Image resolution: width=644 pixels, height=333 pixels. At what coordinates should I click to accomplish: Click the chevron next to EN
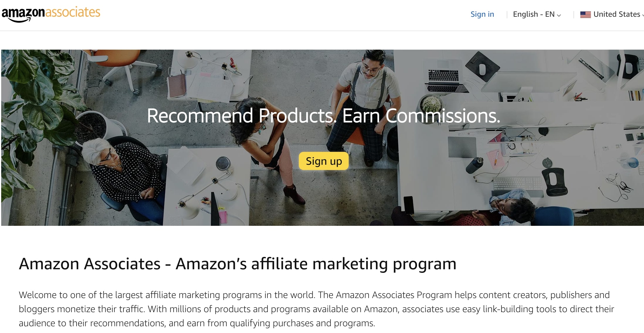pyautogui.click(x=559, y=15)
